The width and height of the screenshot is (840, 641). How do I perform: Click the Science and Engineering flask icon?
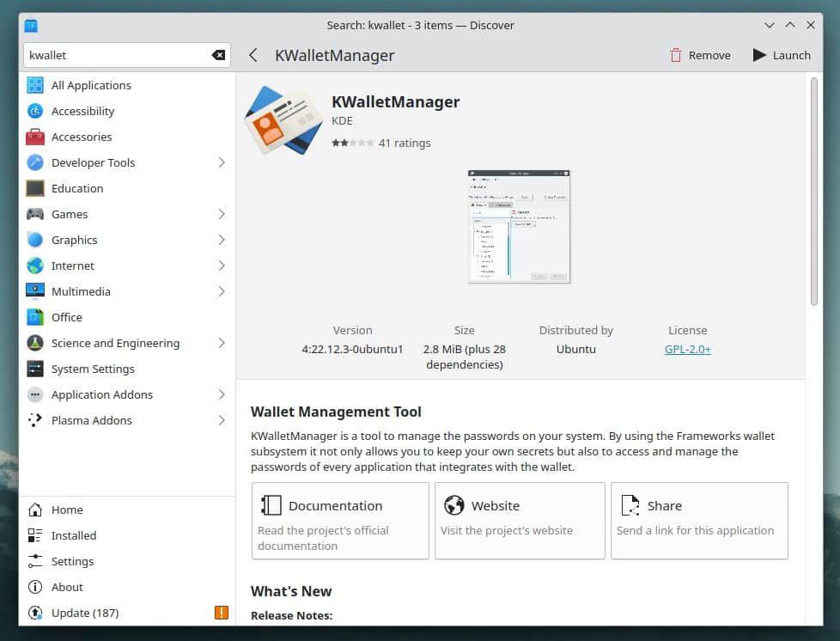coord(35,343)
